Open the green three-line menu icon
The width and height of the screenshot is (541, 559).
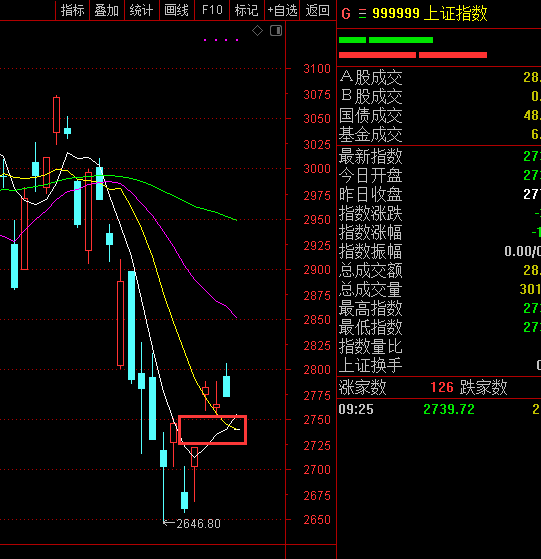[362, 14]
